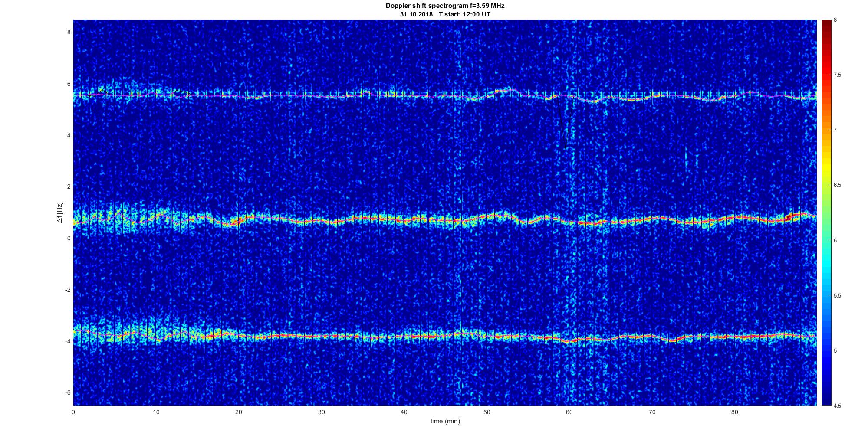The image size is (868, 435).
Task: Click the x-axis tick label '30'
Action: 321,412
